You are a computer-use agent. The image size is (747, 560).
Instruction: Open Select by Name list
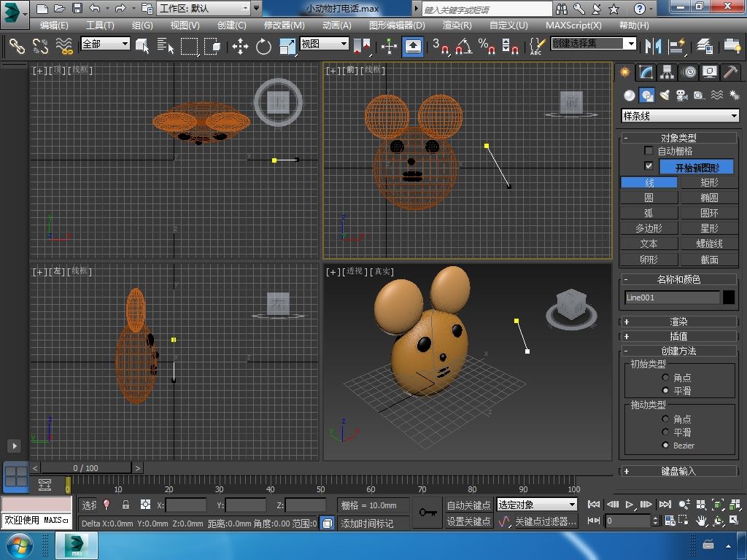pyautogui.click(x=166, y=46)
